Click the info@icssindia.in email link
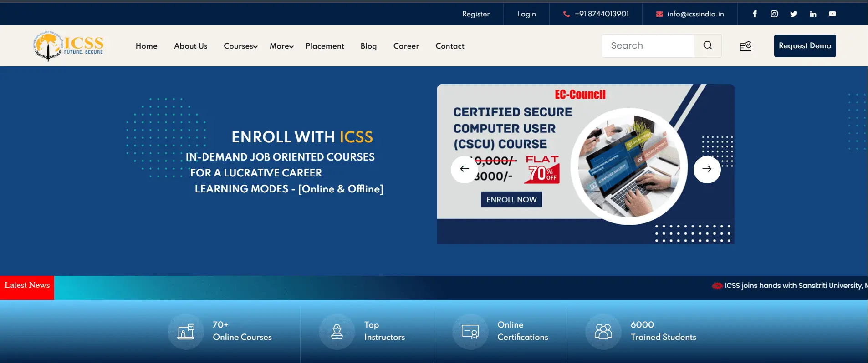This screenshot has height=363, width=868. tap(695, 14)
